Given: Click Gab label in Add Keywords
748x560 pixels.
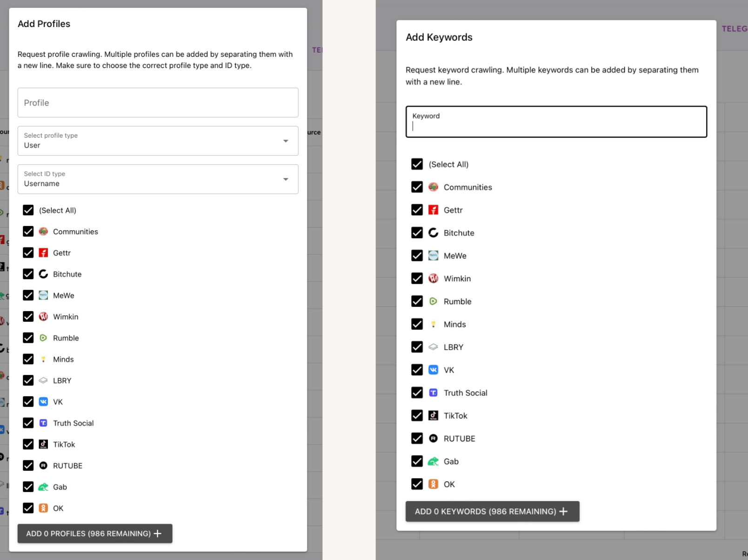Looking at the screenshot, I should [451, 461].
